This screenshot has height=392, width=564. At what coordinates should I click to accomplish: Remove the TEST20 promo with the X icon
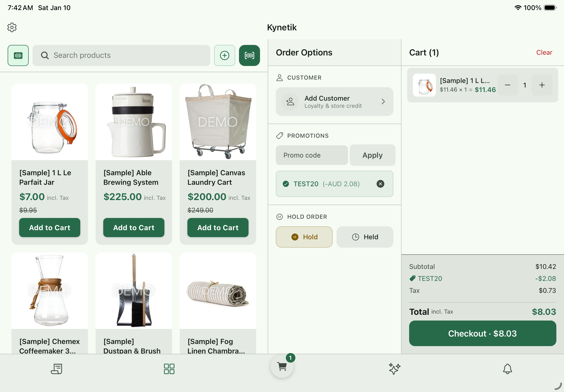click(x=380, y=184)
